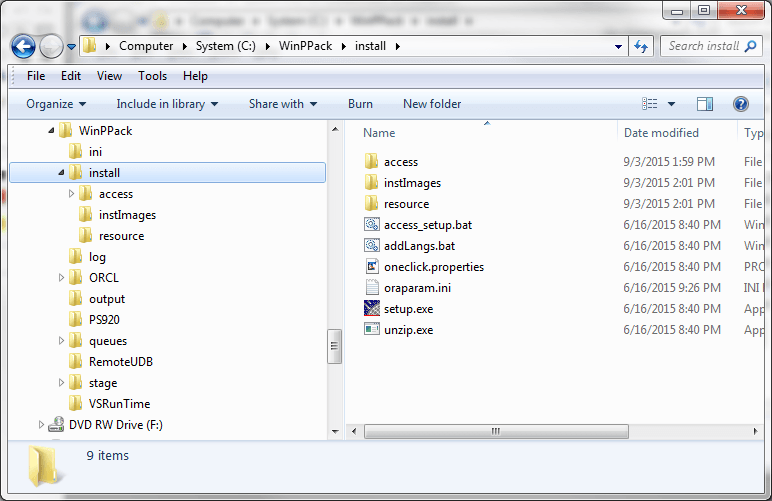The image size is (772, 501).
Task: Open the Include in library dropdown
Action: 167,104
